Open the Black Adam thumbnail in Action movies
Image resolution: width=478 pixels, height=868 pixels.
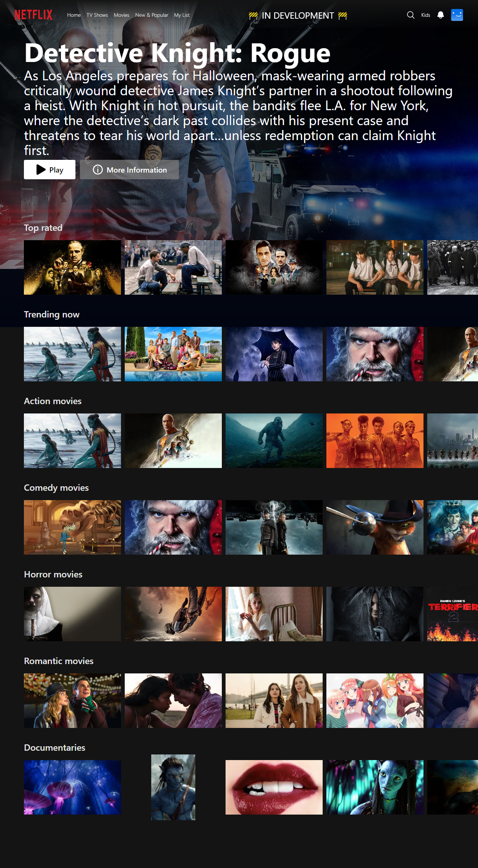(173, 441)
